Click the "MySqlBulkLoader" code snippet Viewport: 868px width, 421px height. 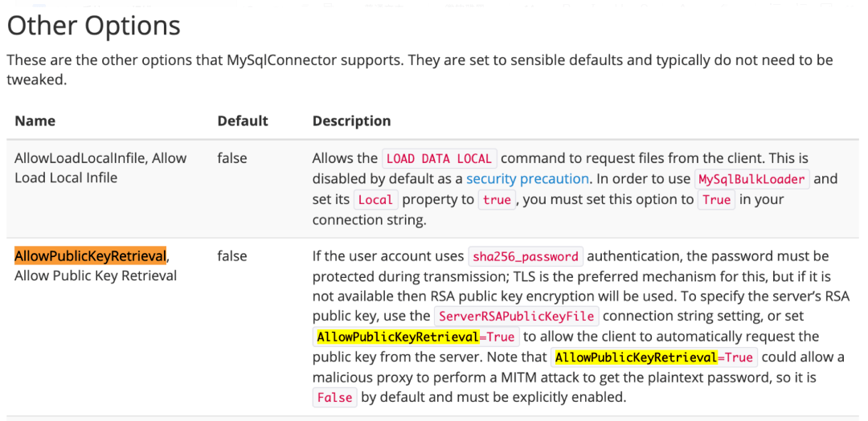coord(751,179)
